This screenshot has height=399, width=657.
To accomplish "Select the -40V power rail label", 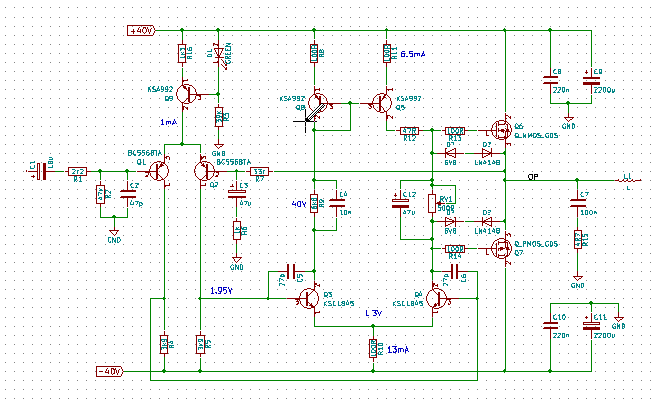I will [x=110, y=371].
